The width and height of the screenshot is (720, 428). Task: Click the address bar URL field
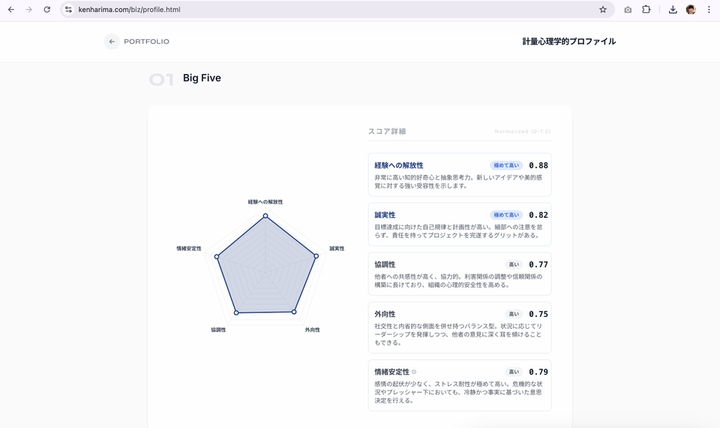click(x=300, y=9)
